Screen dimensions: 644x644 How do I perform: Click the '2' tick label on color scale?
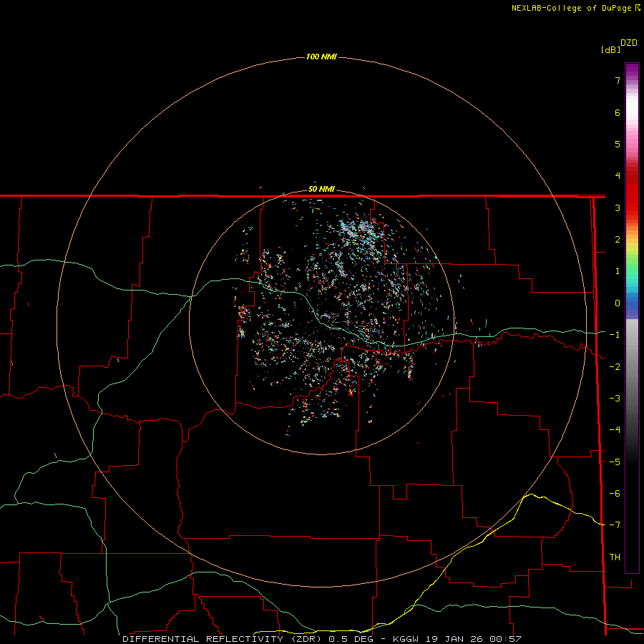618,240
